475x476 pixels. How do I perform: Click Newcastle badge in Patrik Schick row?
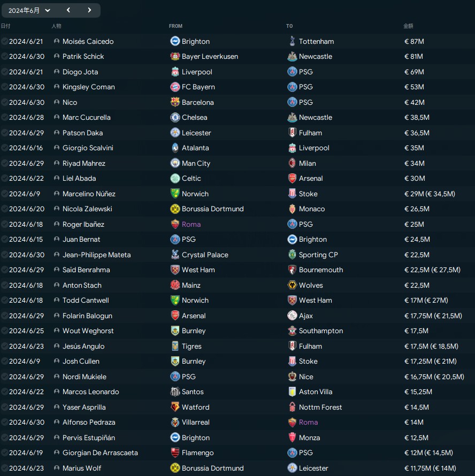pos(292,56)
